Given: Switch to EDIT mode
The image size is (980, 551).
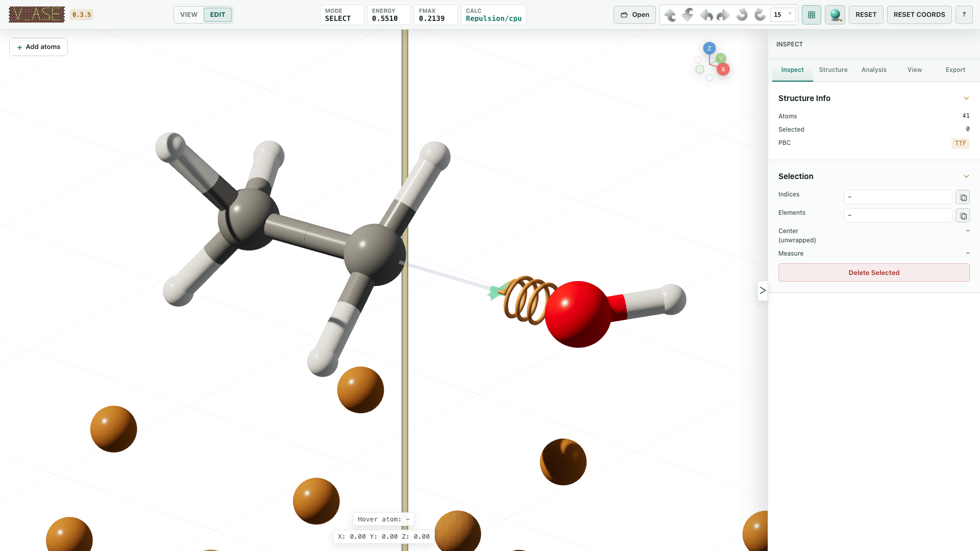Looking at the screenshot, I should [x=217, y=15].
